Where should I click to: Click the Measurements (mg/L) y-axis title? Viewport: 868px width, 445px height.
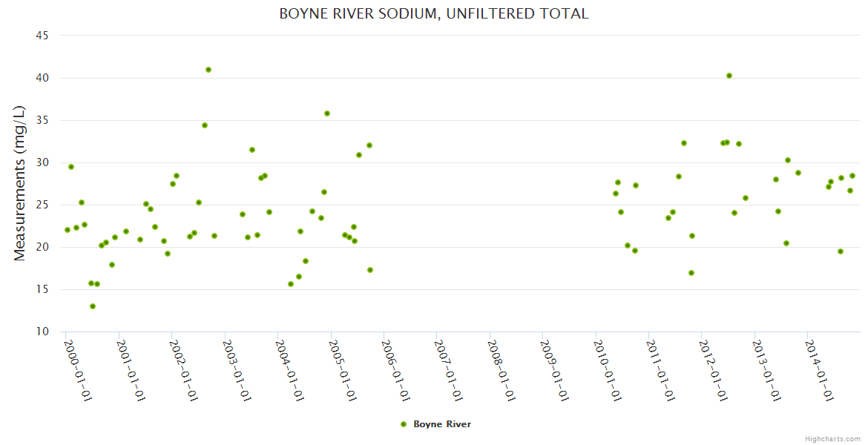point(19,183)
